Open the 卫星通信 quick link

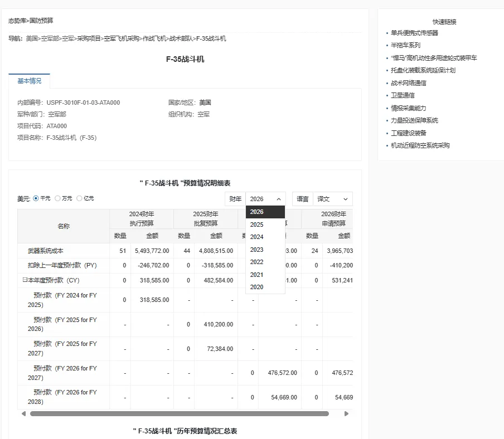pyautogui.click(x=403, y=95)
